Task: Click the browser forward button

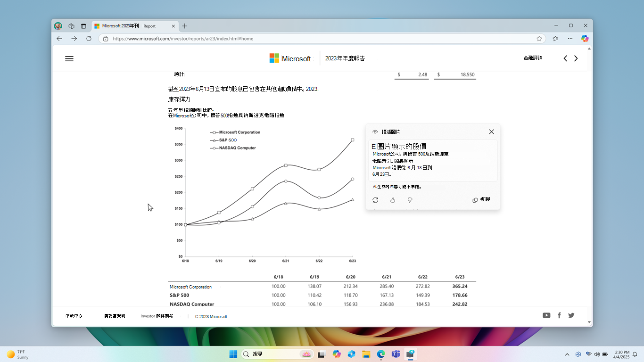Action: pyautogui.click(x=74, y=39)
